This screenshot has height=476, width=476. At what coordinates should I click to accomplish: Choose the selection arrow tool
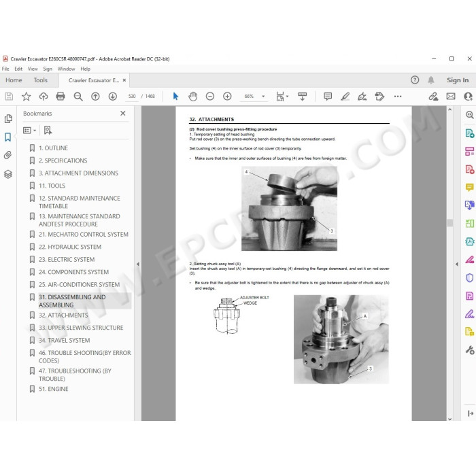[x=175, y=97]
